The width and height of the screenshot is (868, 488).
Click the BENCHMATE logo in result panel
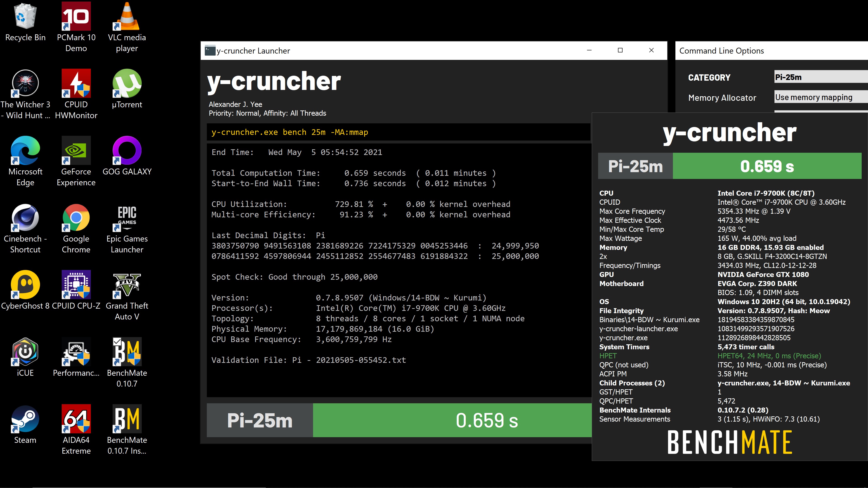[729, 442]
